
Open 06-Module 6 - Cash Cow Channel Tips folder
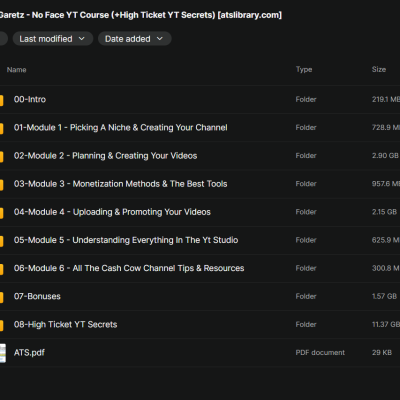[129, 268]
